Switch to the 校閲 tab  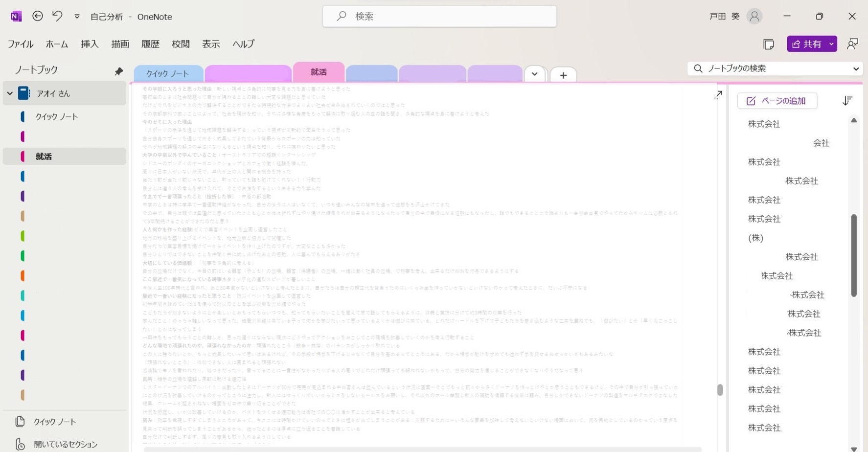tap(181, 44)
